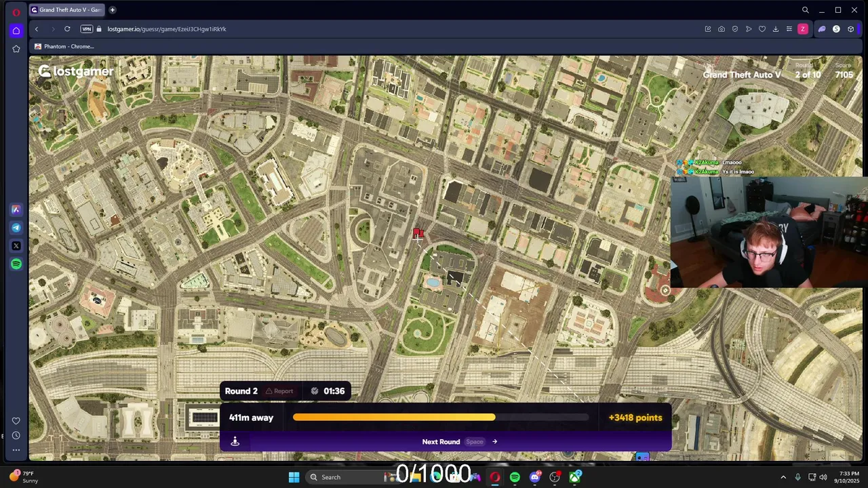Open Phantom - Chrome bookmark
The image size is (868, 488).
[x=64, y=46]
